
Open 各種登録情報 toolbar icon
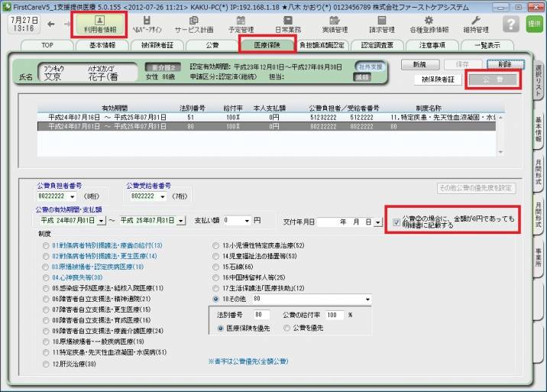tap(430, 24)
